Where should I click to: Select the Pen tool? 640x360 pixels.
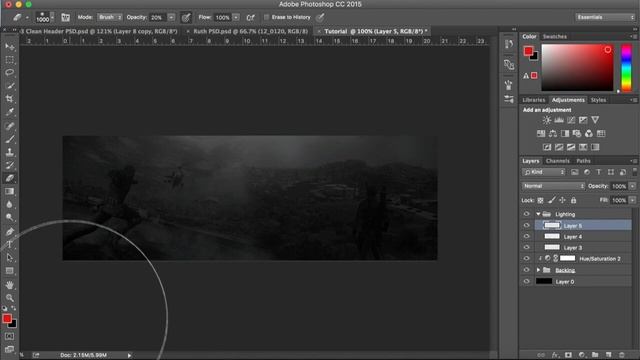9,231
